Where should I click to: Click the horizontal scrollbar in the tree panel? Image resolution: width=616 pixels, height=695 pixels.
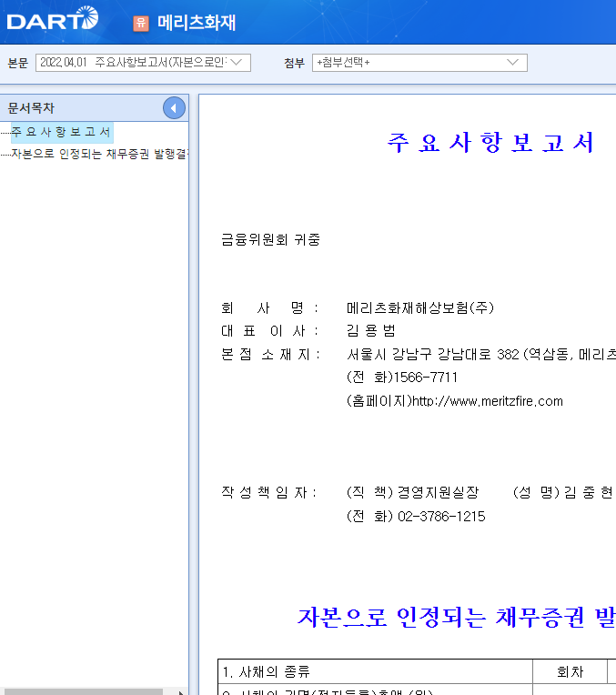(x=84, y=691)
